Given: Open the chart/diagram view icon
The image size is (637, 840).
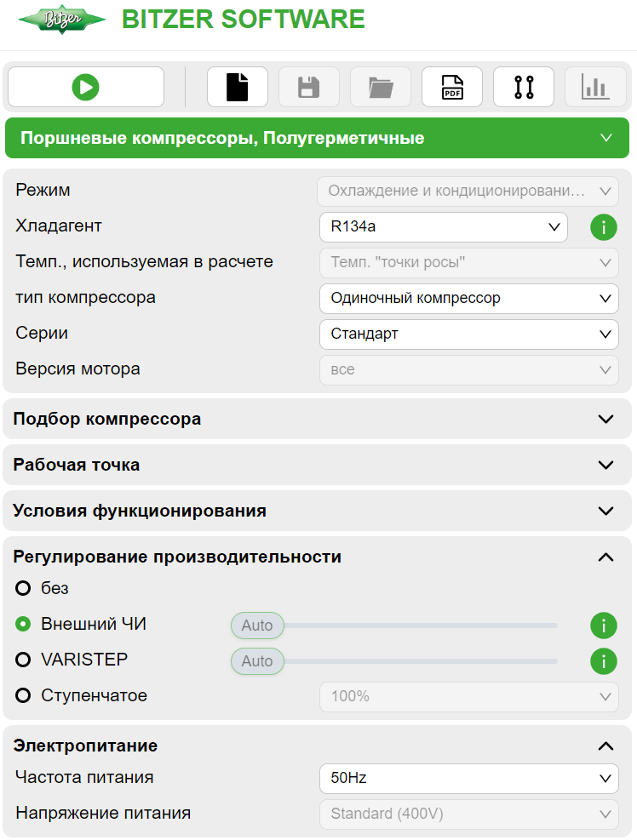Looking at the screenshot, I should tap(595, 86).
